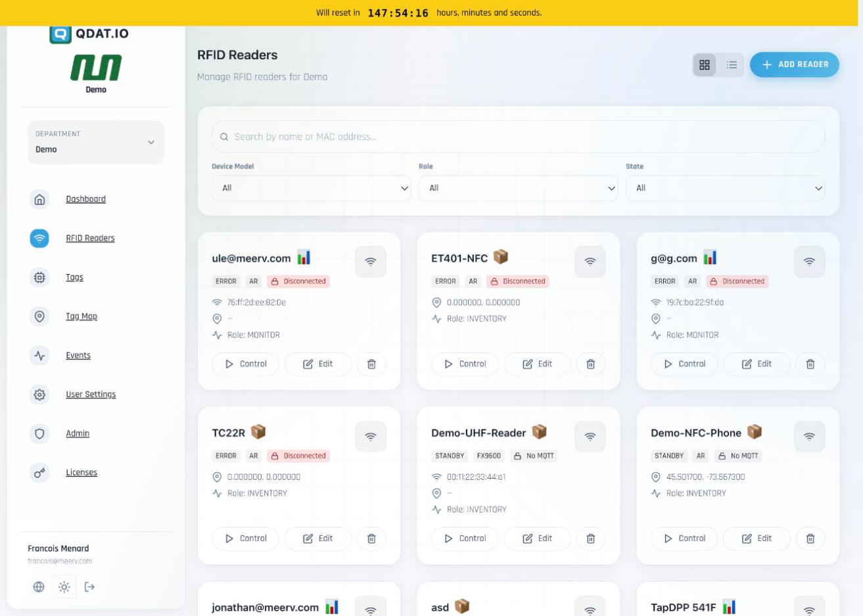Go to the Tags page
The height and width of the screenshot is (616, 863).
click(74, 277)
